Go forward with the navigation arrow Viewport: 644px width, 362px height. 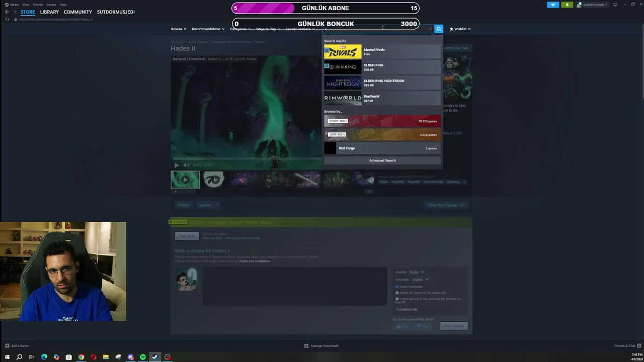[15, 12]
